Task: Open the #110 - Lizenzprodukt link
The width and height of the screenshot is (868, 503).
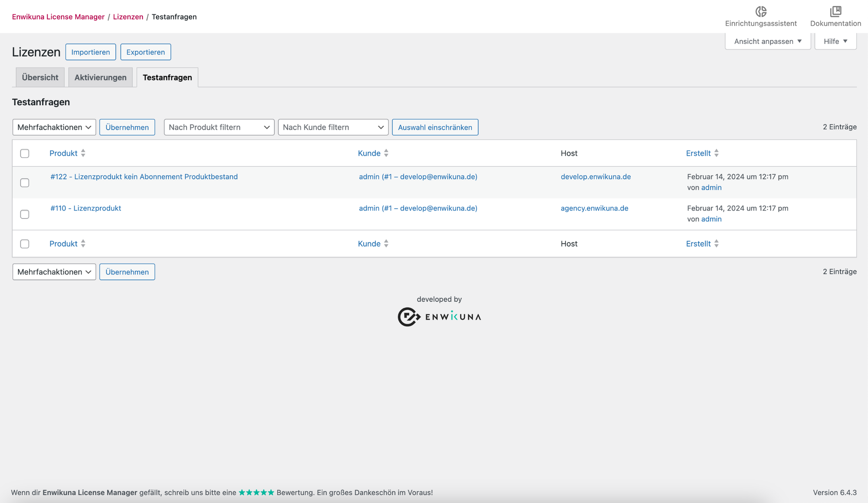Action: (85, 208)
